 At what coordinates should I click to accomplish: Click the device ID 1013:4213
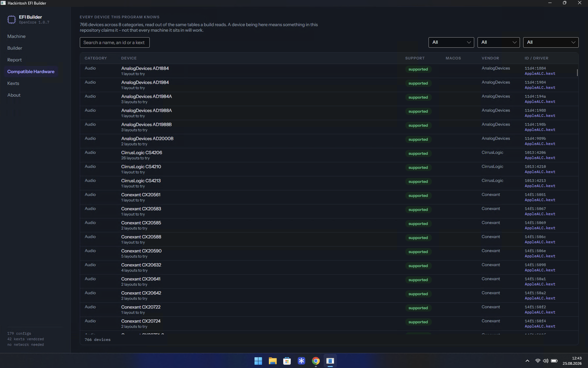click(x=535, y=181)
